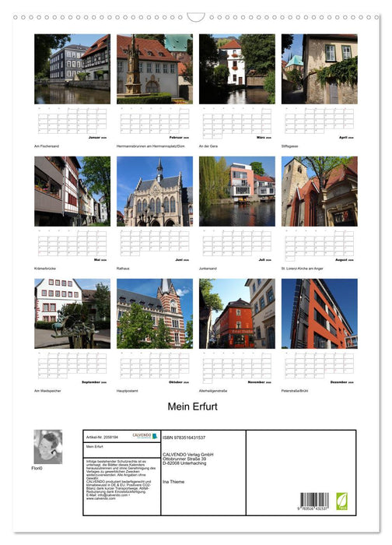Click the black-and-white author portrait
This screenshot has height=545, width=392.
click(x=48, y=447)
